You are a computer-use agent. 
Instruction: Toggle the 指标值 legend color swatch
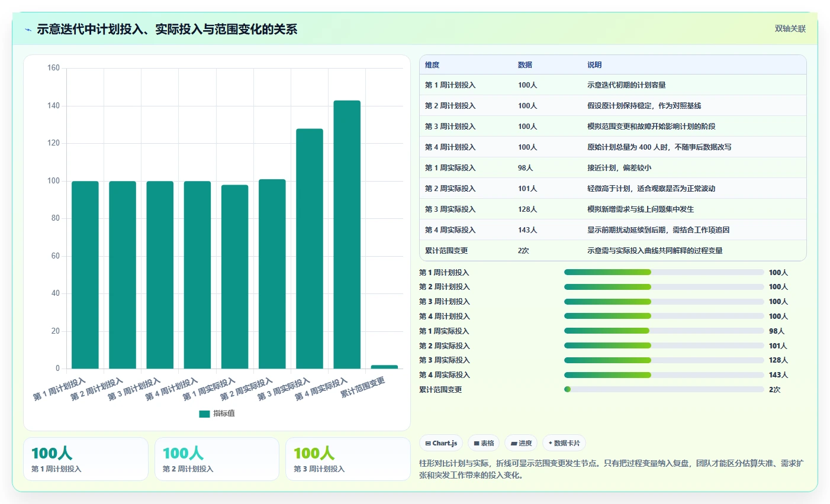pyautogui.click(x=204, y=413)
